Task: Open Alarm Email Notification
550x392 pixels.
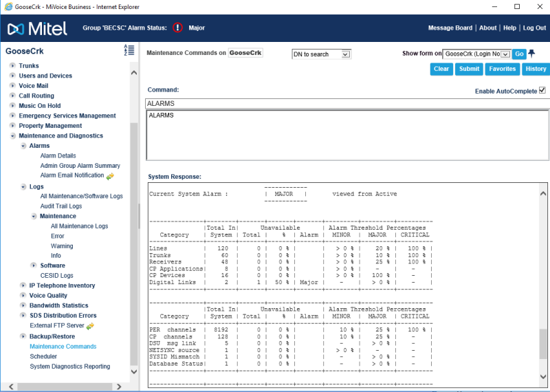Action: pyautogui.click(x=72, y=175)
